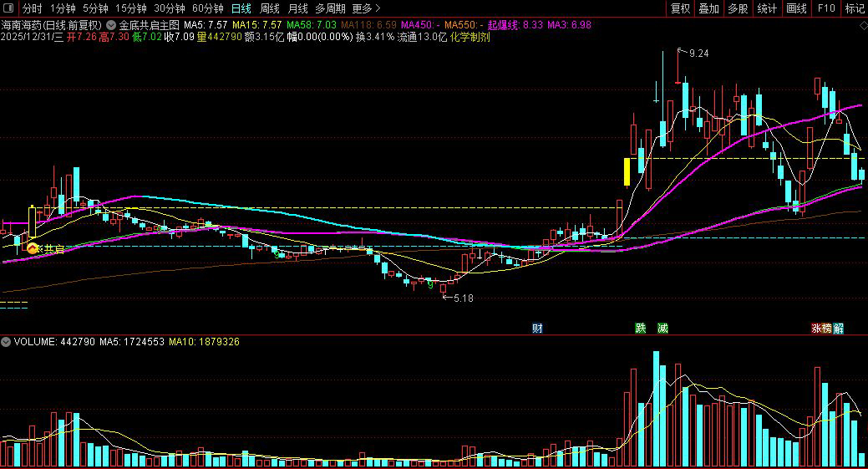Switch to 周线 weekly chart
Screen dimensions: 868x469
(270, 8)
